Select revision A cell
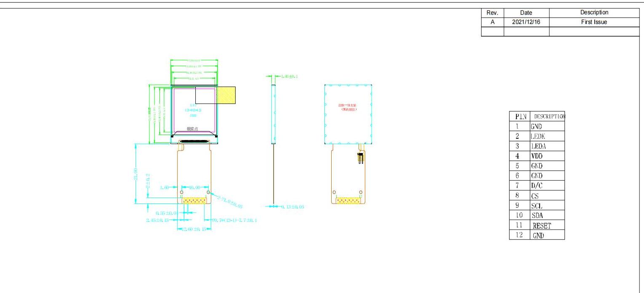This screenshot has width=644, height=293. point(492,22)
